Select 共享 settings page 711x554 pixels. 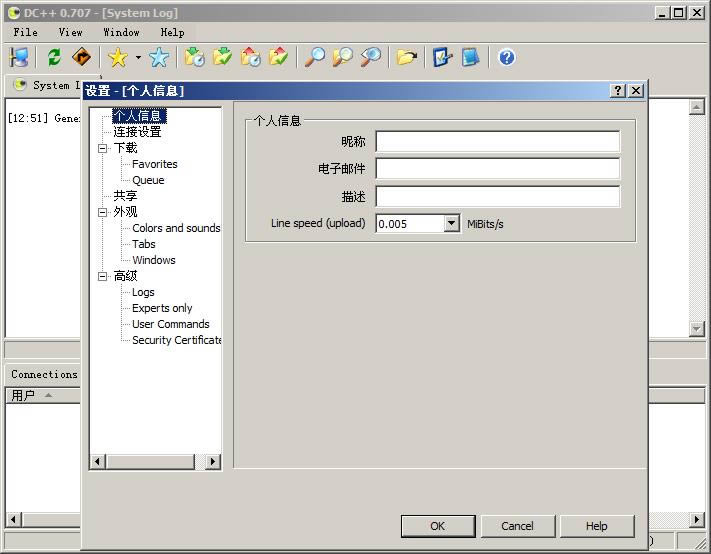pos(125,196)
